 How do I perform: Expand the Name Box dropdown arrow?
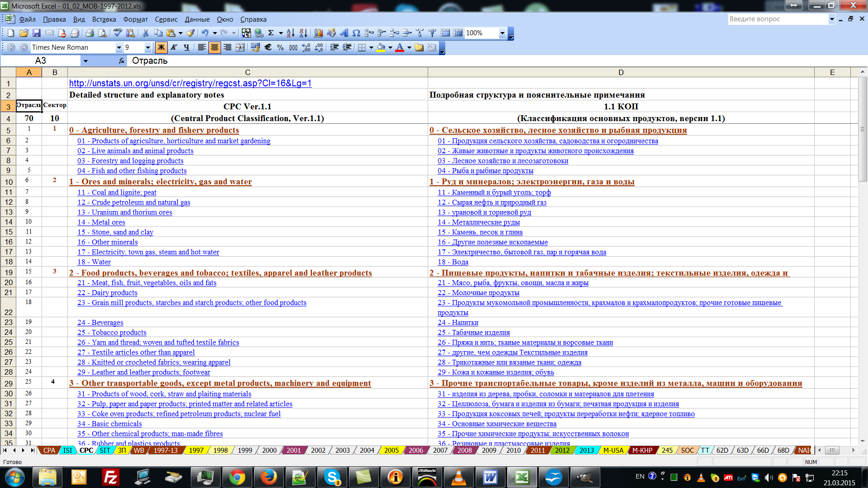(x=85, y=61)
